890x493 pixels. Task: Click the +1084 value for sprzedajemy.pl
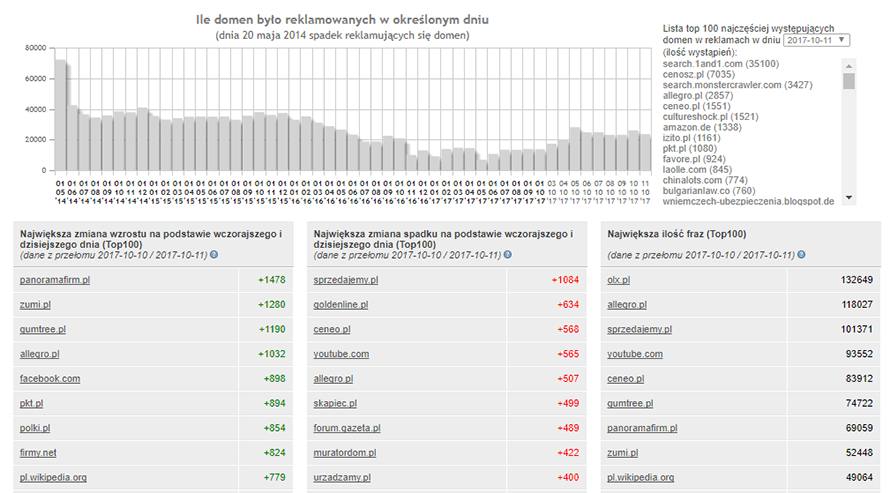[x=565, y=280]
